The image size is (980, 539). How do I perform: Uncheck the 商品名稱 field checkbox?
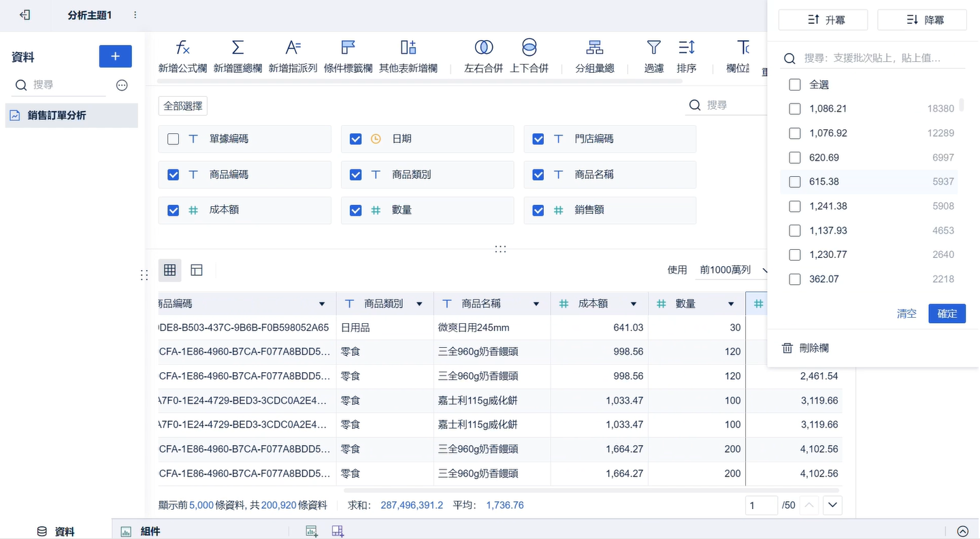click(x=538, y=175)
